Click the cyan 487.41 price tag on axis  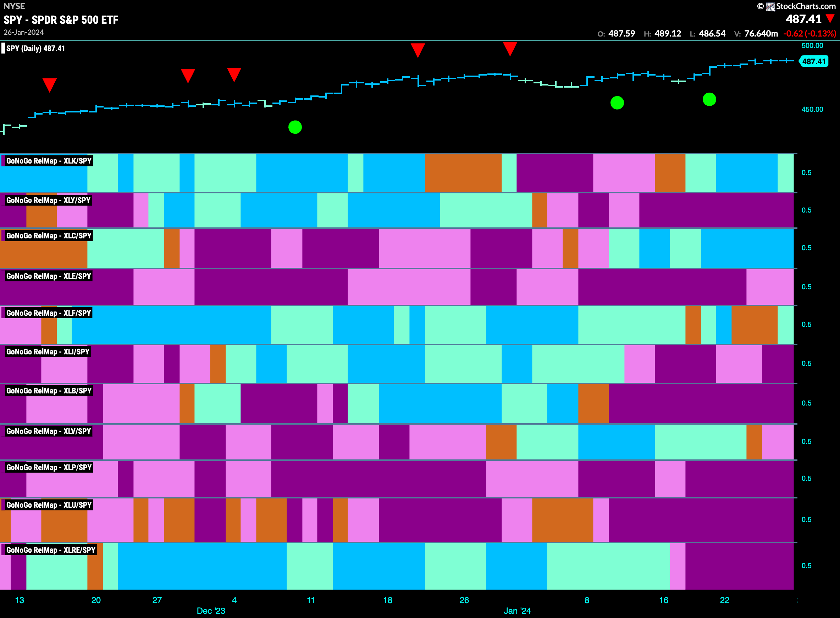(x=813, y=61)
